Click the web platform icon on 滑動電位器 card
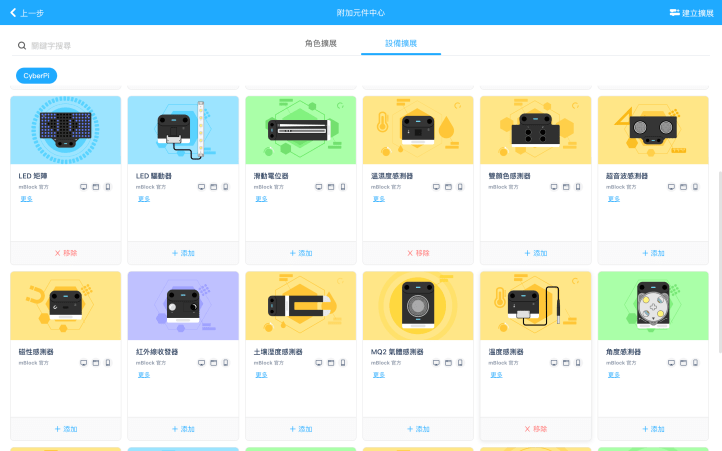This screenshot has width=722, height=451. [331, 187]
